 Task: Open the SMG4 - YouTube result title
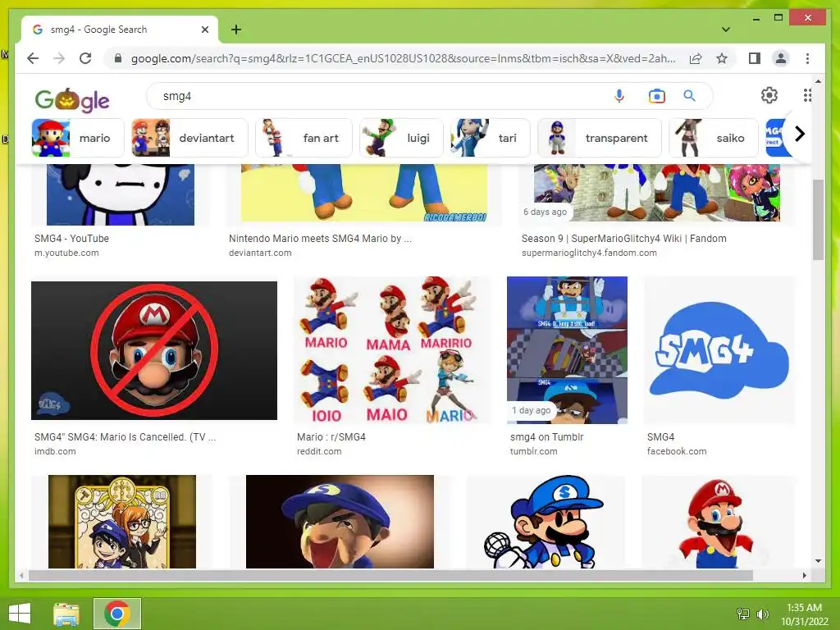72,239
